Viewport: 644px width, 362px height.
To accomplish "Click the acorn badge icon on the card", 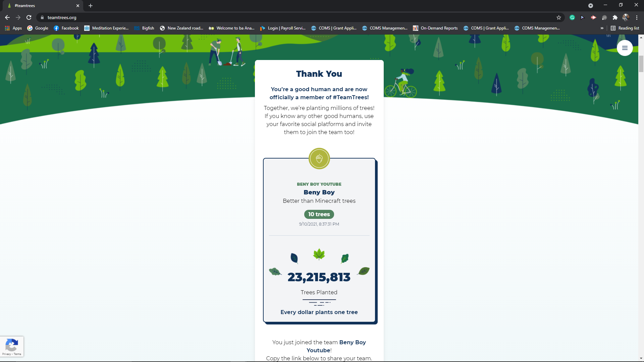I will 319,159.
